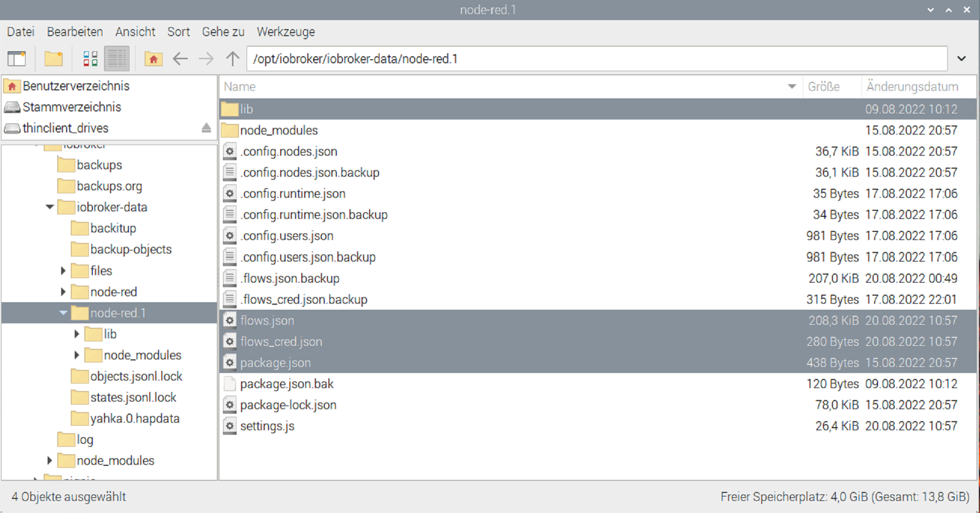
Task: Collapse the node-red.1 tree node
Action: point(63,313)
